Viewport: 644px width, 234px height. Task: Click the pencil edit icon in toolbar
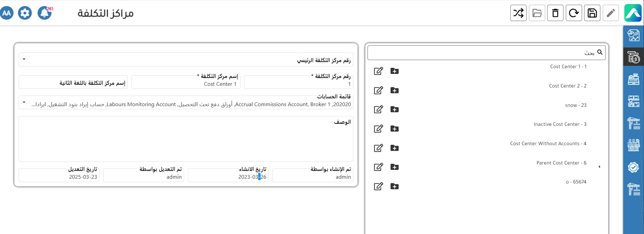pos(610,13)
